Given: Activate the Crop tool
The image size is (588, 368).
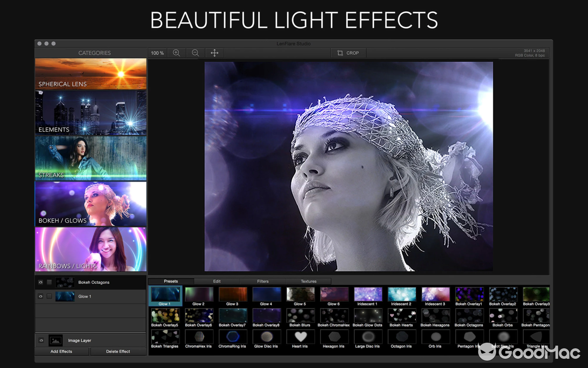Looking at the screenshot, I should pyautogui.click(x=348, y=53).
